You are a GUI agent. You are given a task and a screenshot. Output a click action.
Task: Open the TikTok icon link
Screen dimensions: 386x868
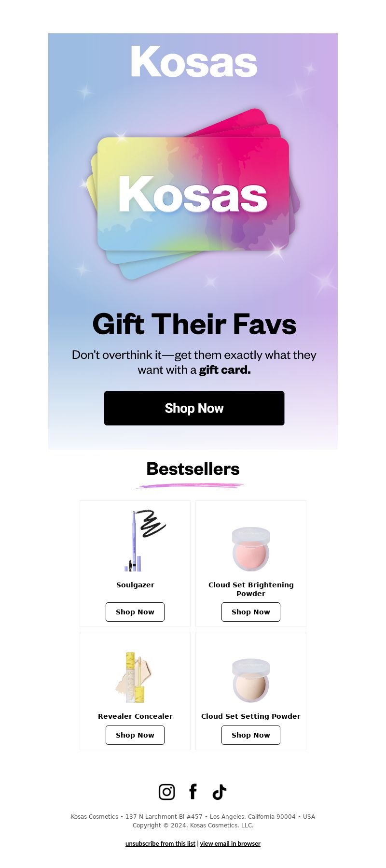pos(219,792)
